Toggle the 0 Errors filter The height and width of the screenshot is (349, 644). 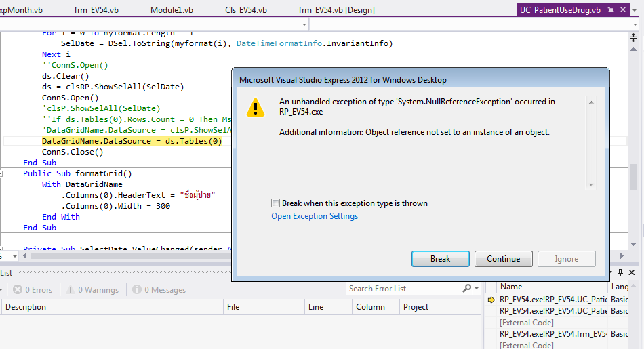[x=33, y=290]
